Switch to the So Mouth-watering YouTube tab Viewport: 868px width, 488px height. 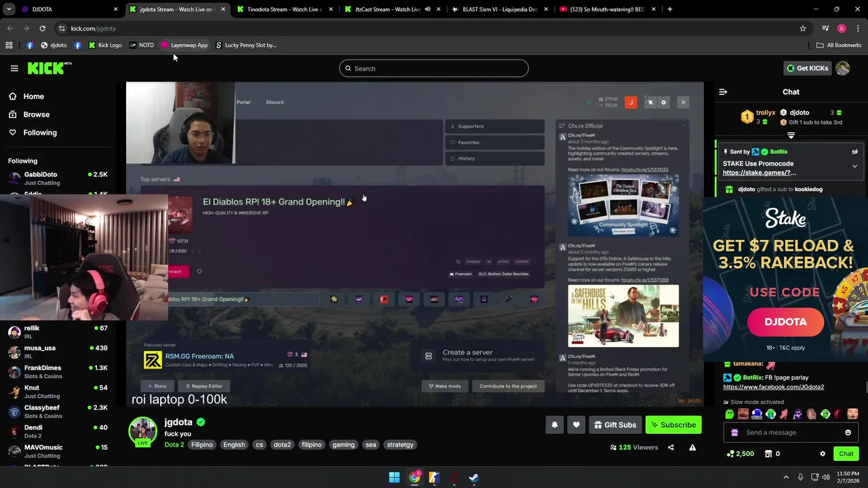[606, 9]
